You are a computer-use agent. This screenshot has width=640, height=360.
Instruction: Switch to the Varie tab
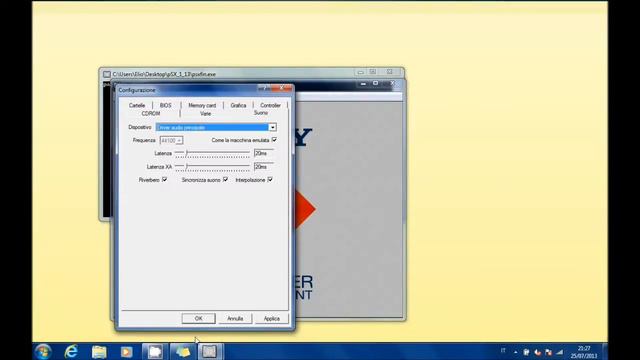[x=206, y=113]
